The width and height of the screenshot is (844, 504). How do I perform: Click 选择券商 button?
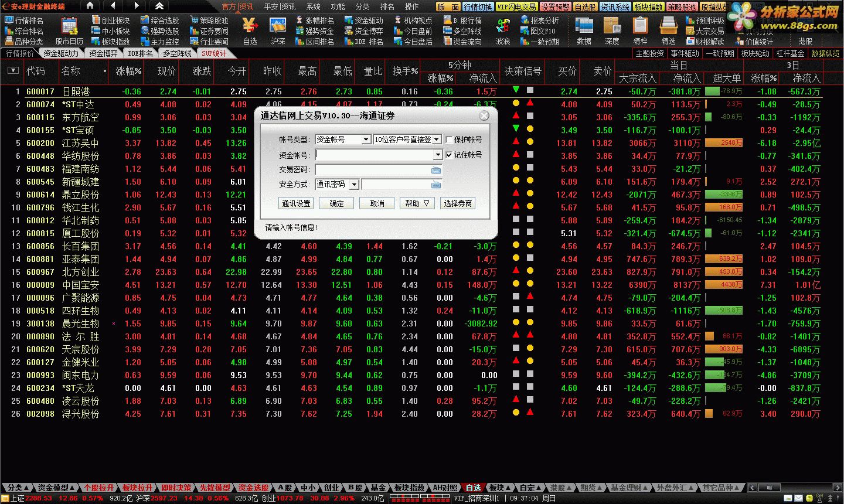click(x=458, y=203)
